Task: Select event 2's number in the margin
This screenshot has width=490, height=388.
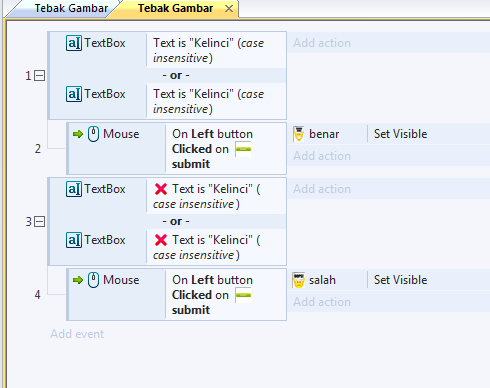Action: tap(38, 149)
